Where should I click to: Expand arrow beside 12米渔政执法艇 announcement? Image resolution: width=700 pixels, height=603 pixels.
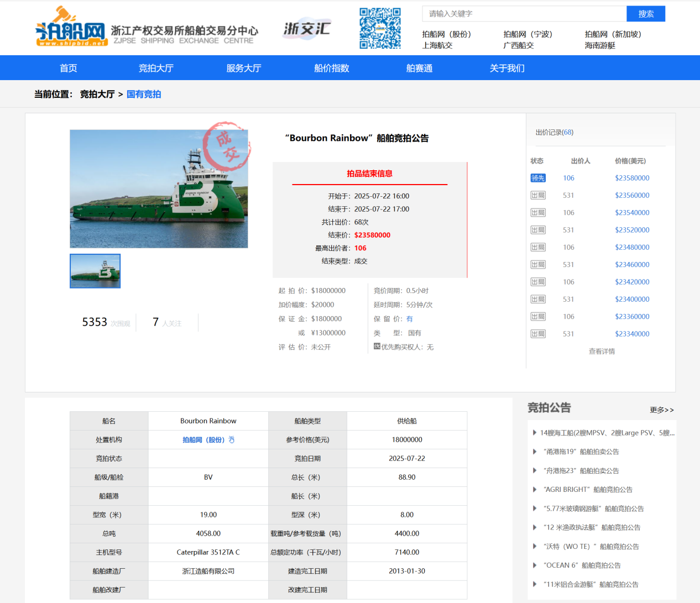pos(534,527)
